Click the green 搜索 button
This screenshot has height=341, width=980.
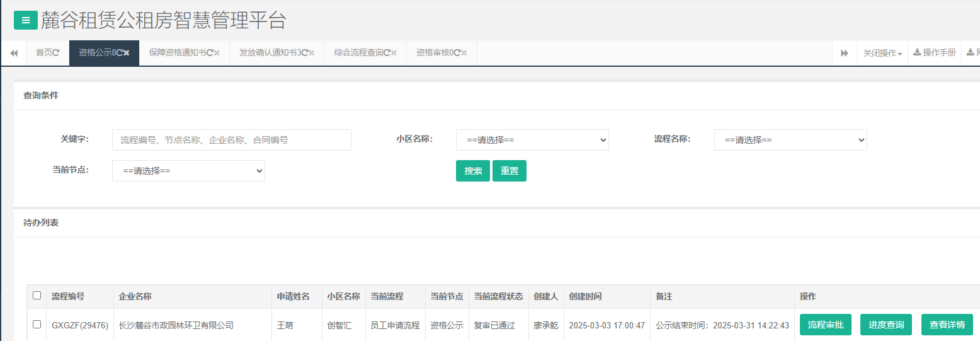[x=472, y=171]
